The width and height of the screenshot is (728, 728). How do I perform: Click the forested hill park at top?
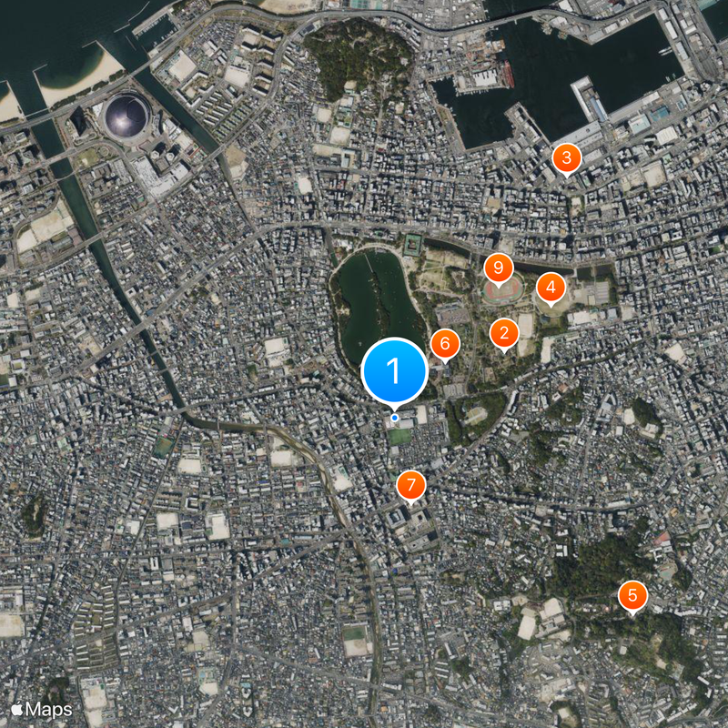[358, 56]
